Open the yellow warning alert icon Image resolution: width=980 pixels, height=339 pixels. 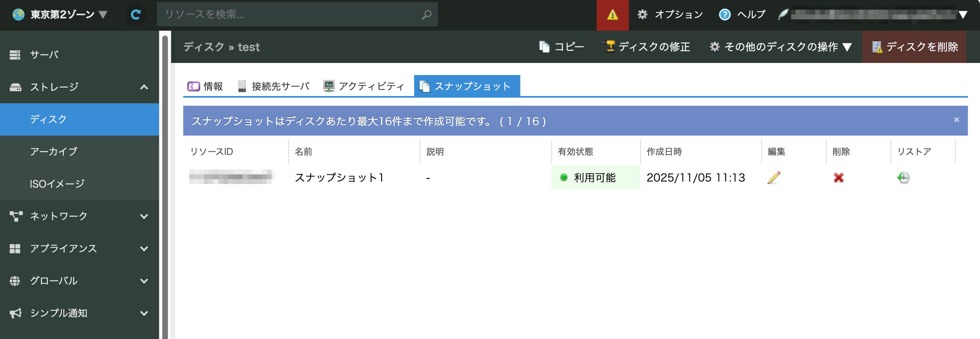(612, 15)
